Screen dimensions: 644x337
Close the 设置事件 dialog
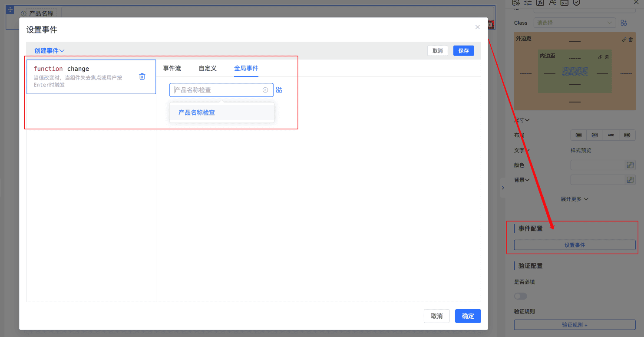tap(477, 27)
